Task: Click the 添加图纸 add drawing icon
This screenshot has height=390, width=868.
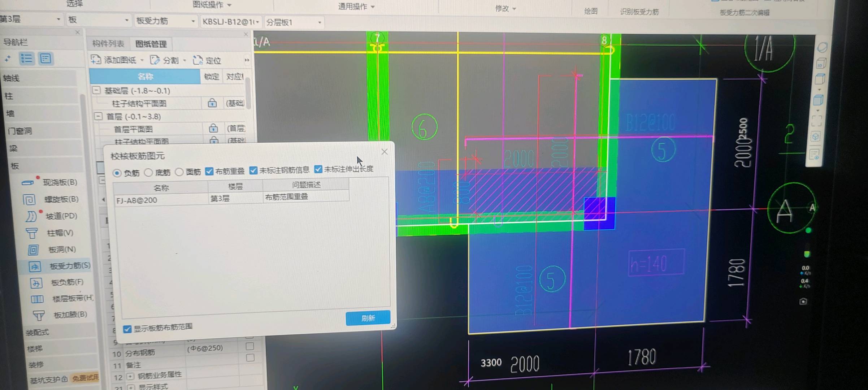Action: point(96,60)
